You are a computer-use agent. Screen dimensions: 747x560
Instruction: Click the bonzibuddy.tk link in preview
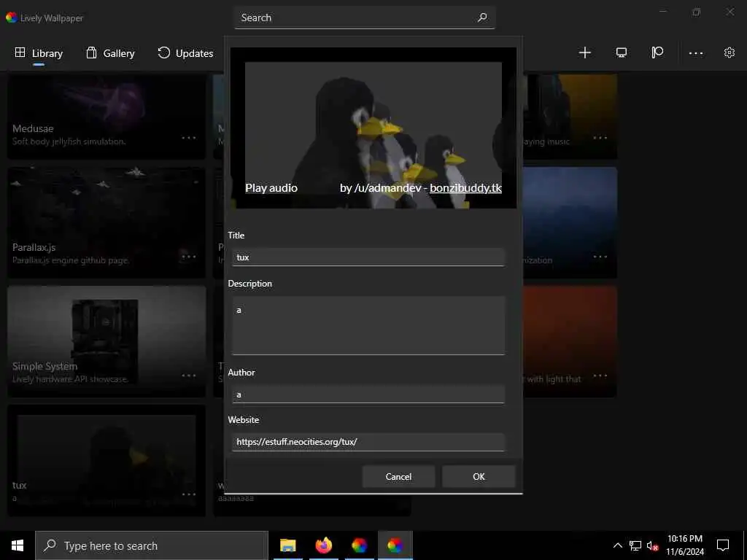(466, 188)
